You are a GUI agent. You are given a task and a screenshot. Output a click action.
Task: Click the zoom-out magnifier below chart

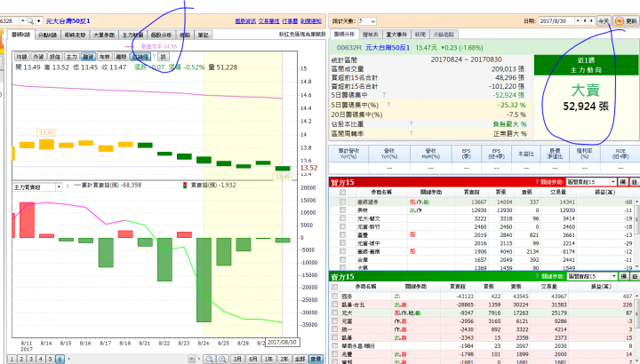tap(210, 359)
